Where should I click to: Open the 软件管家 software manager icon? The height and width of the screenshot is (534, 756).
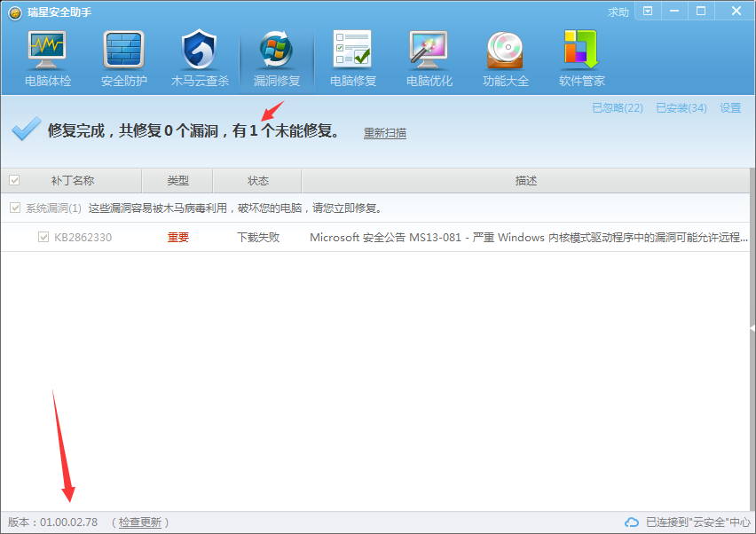pos(581,49)
